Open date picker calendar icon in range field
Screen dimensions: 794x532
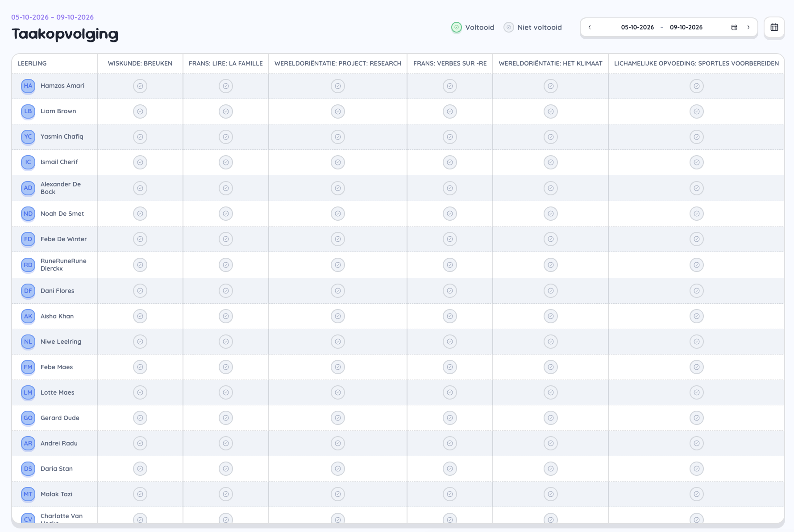coord(734,27)
